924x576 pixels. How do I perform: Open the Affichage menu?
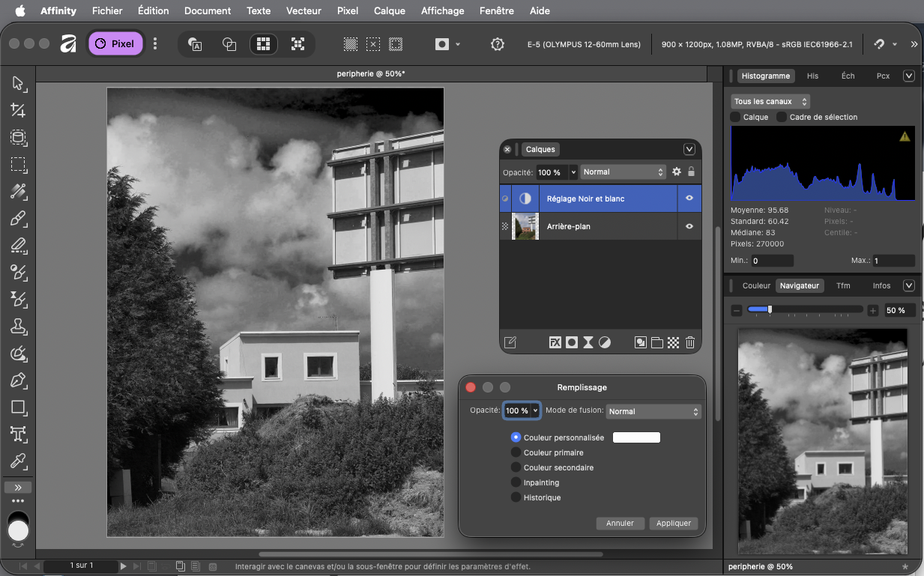(x=442, y=10)
